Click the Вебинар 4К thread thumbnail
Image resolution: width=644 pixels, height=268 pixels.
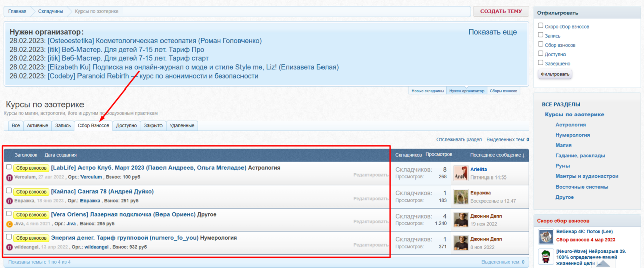coord(546,236)
